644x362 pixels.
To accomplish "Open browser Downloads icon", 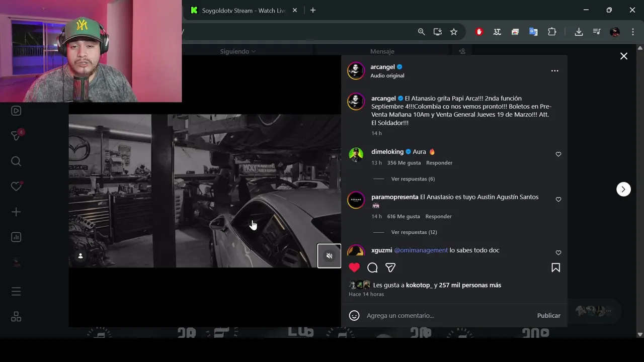I will (579, 32).
